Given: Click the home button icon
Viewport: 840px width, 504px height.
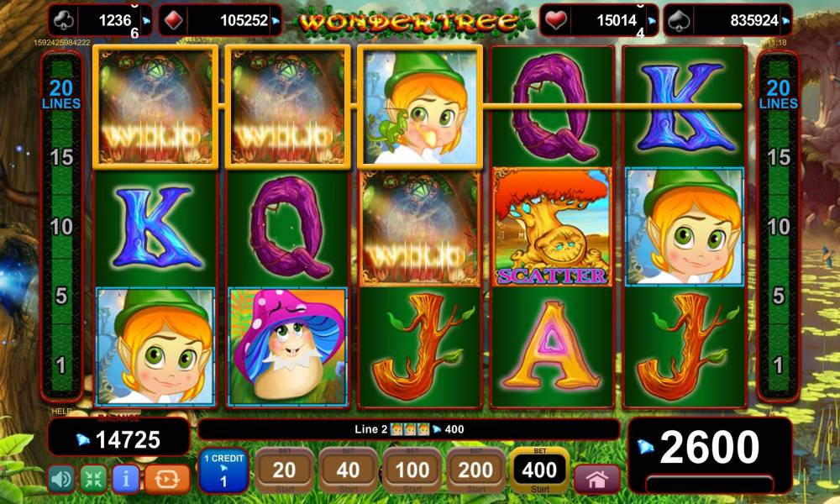Looking at the screenshot, I should pos(596,478).
